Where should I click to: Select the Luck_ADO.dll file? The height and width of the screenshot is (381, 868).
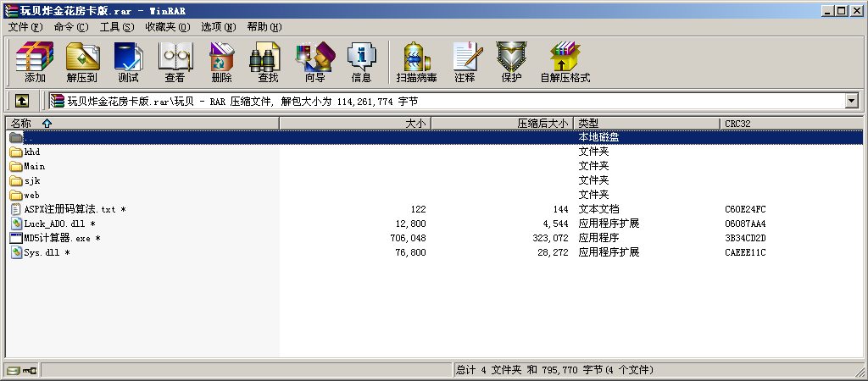coord(54,224)
